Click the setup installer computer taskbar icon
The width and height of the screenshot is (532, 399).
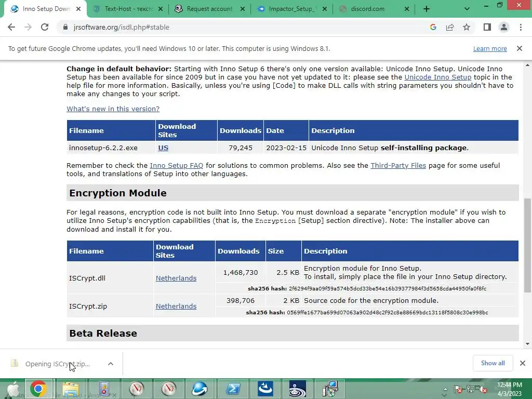tap(330, 389)
